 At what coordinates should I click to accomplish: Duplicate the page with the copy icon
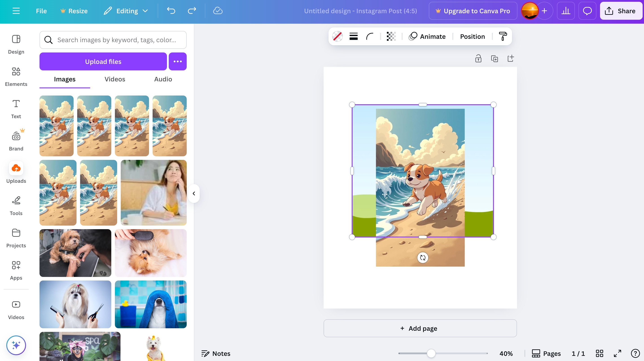(x=494, y=59)
